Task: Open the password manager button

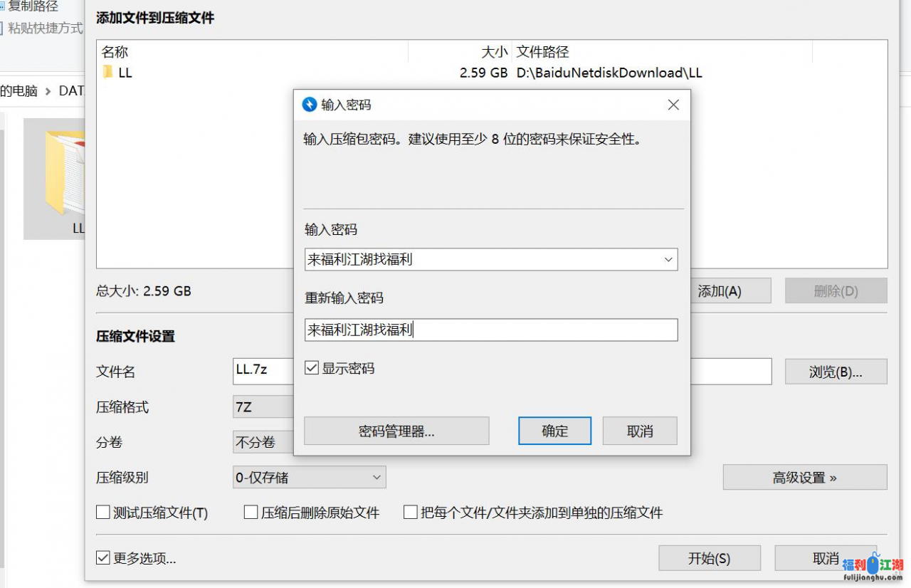Action: [396, 431]
